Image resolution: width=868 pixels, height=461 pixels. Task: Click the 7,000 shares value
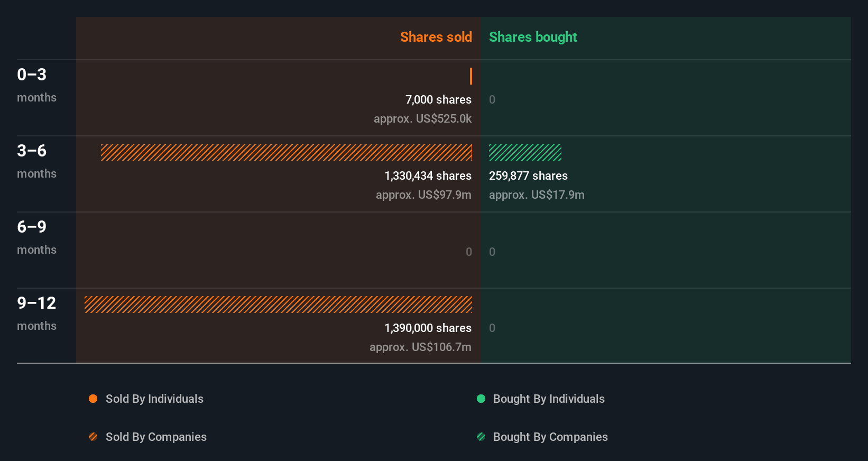click(438, 99)
